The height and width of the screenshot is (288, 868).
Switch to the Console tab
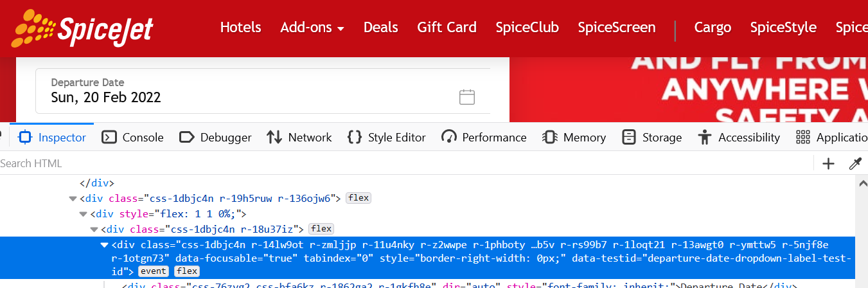133,137
